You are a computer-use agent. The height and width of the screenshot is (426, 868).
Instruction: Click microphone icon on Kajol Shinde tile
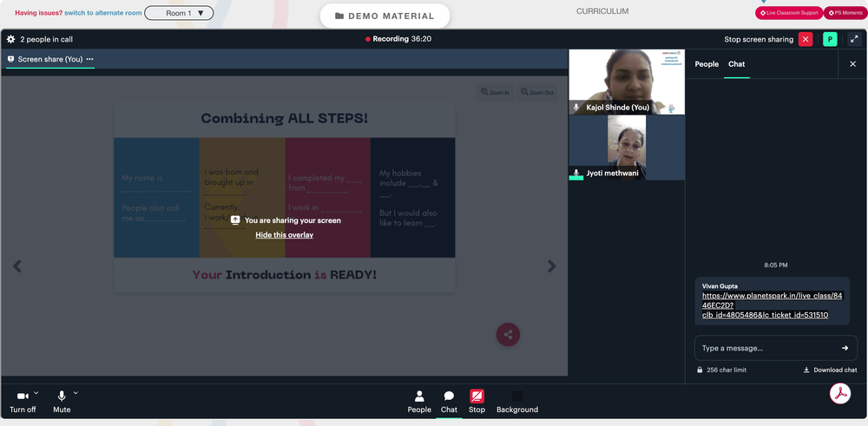pos(576,108)
